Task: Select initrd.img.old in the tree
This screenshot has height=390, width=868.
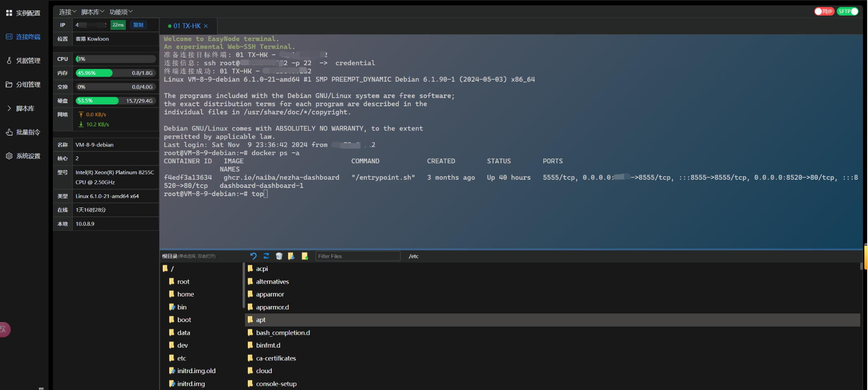Action: pyautogui.click(x=192, y=371)
